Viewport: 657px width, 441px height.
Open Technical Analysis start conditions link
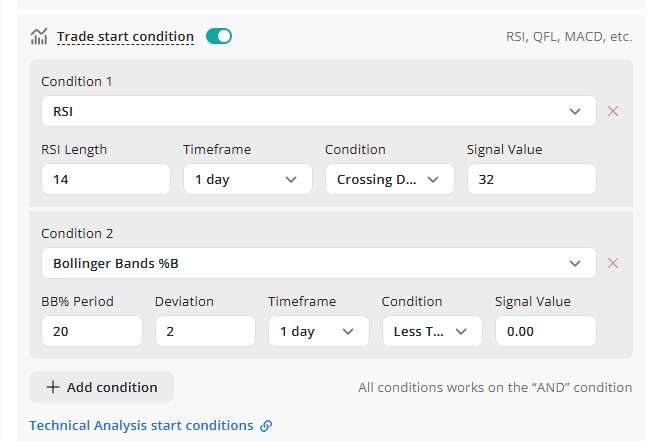point(141,426)
